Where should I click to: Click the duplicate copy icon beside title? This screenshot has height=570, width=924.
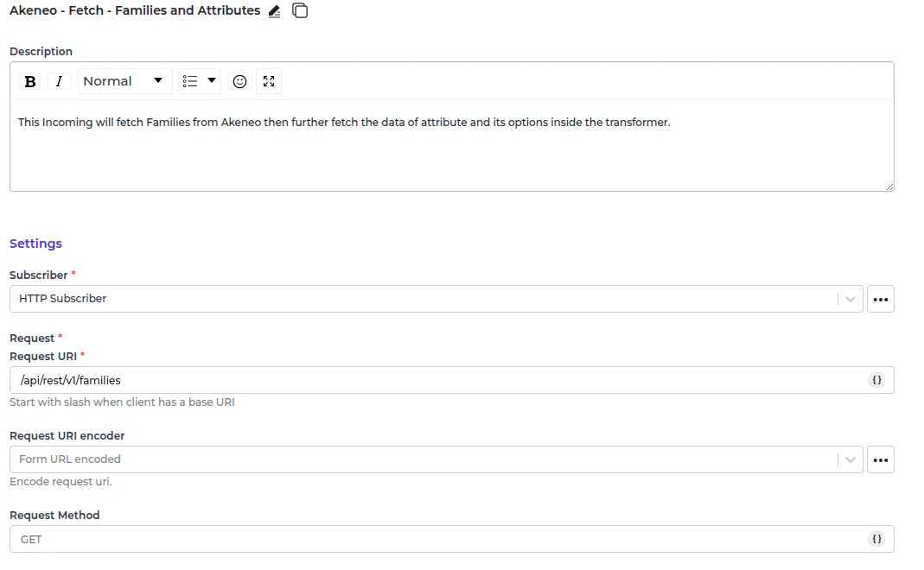click(x=300, y=10)
